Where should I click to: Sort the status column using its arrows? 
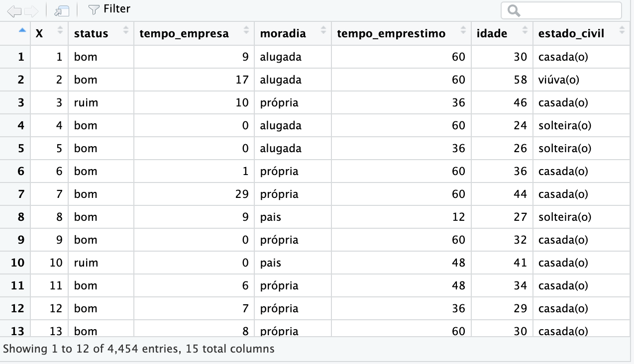click(x=125, y=31)
